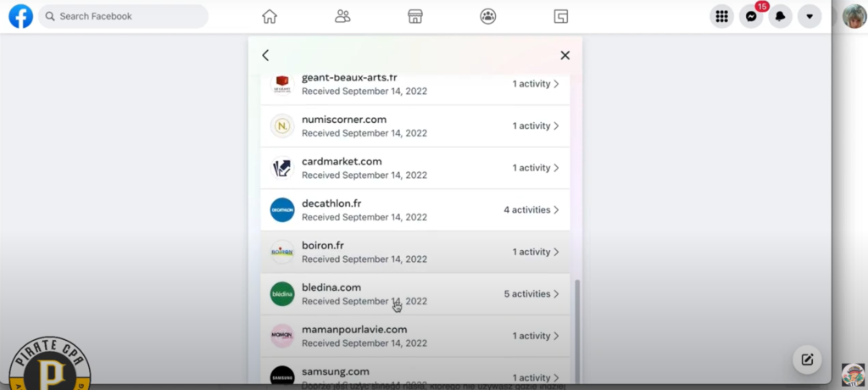Open the apps grid menu
Image resolution: width=868 pixels, height=390 pixels.
coord(722,17)
